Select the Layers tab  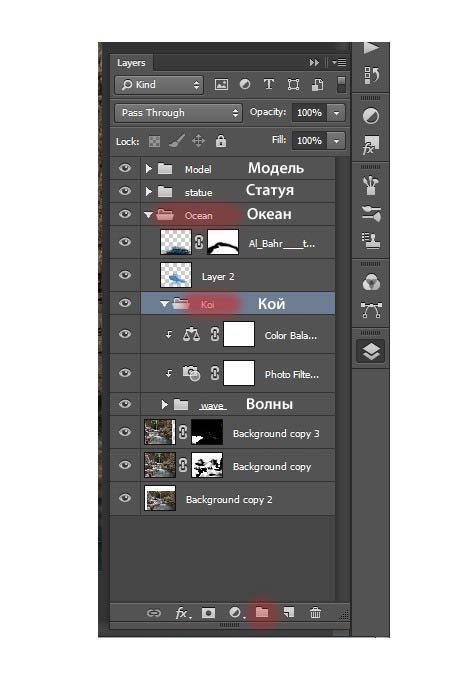(131, 63)
